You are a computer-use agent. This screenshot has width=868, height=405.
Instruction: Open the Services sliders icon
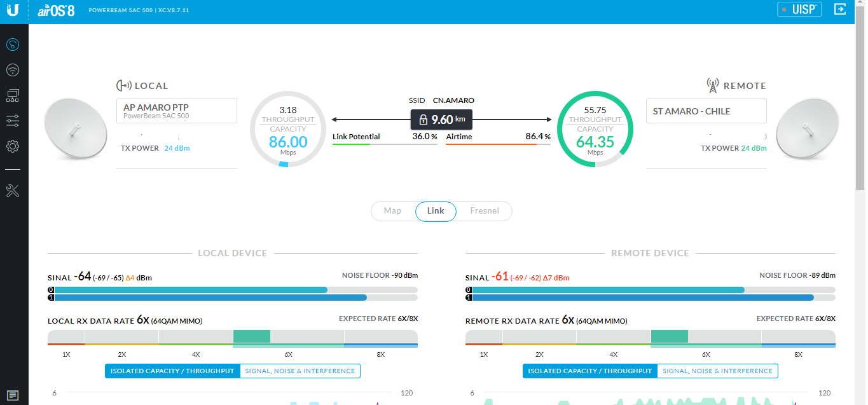(13, 121)
